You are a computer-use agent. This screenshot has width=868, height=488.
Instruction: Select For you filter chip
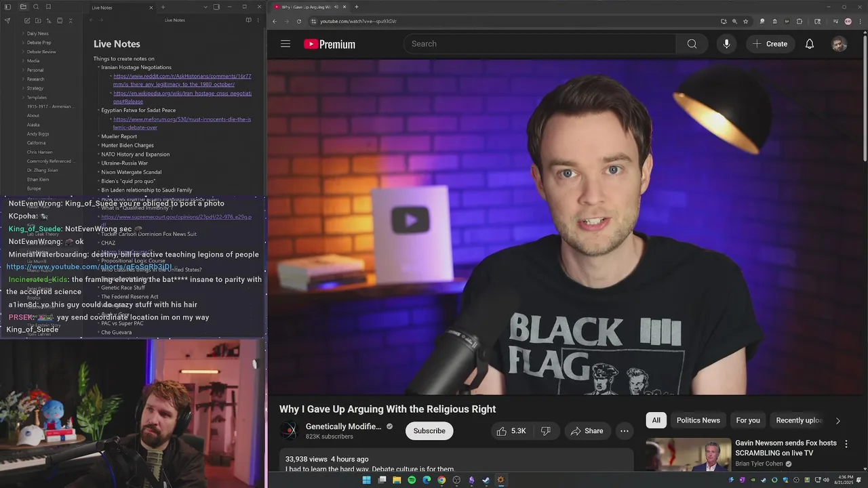[748, 420]
